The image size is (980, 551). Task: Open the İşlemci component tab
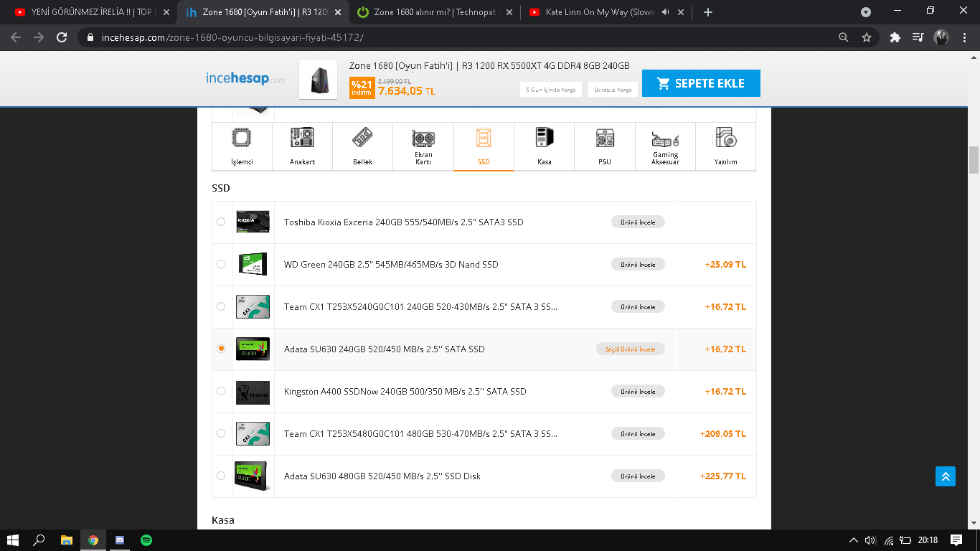coord(242,146)
